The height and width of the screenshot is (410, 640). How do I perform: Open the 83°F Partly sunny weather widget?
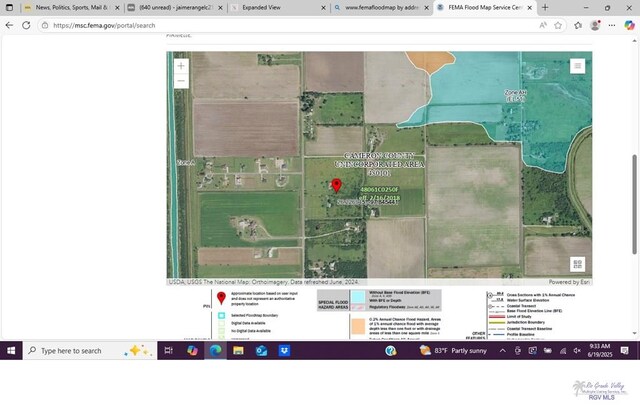point(453,350)
